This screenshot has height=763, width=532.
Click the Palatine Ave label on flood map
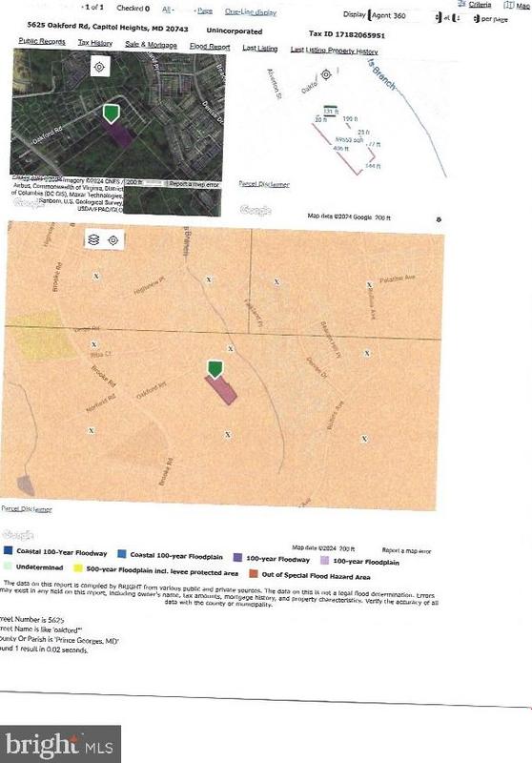[398, 278]
